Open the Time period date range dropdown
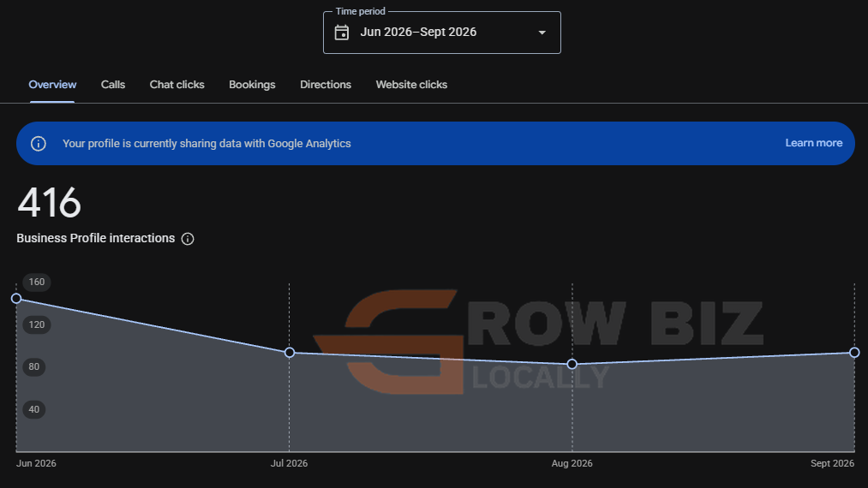Viewport: 868px width, 488px height. 442,33
